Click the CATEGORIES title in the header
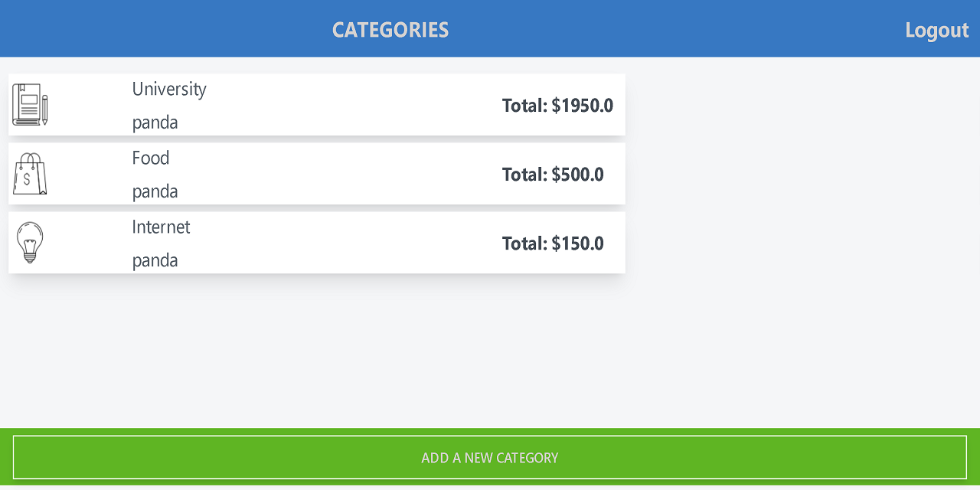The width and height of the screenshot is (980, 490). [390, 30]
